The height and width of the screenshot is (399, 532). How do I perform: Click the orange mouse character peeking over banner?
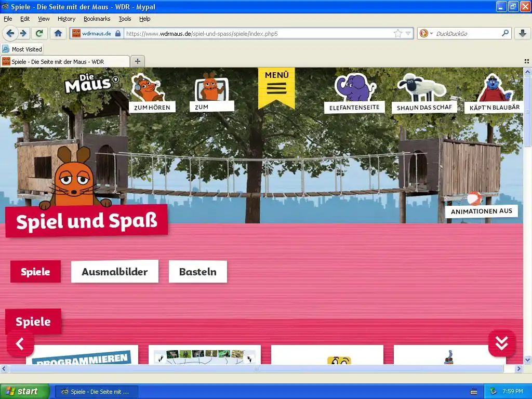click(74, 178)
